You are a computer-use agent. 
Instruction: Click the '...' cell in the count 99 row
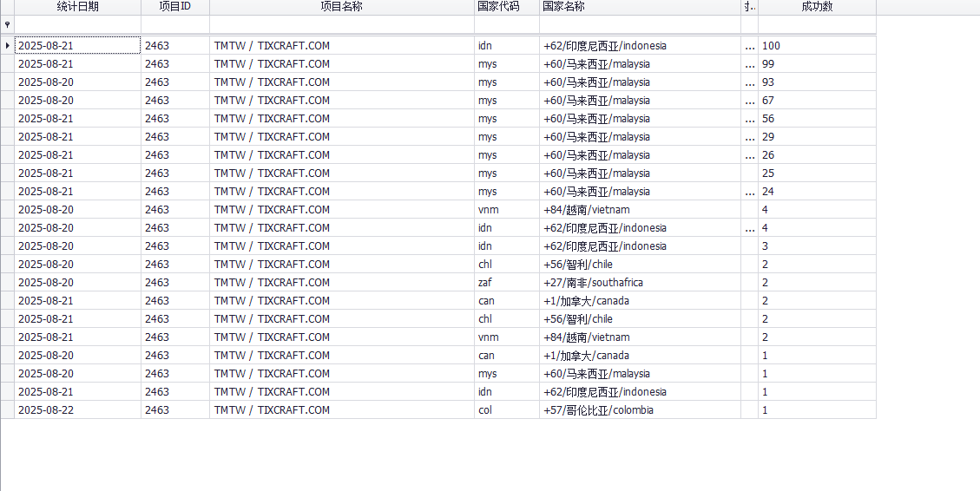click(749, 63)
